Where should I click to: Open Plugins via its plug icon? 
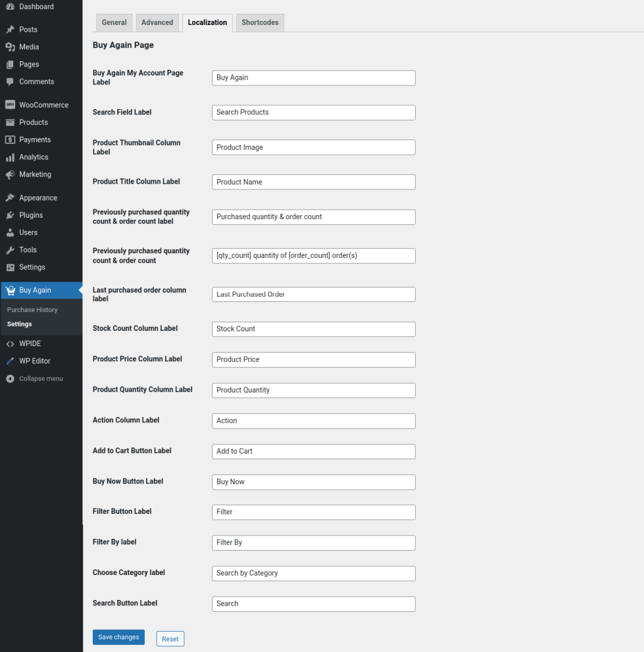[x=10, y=215]
